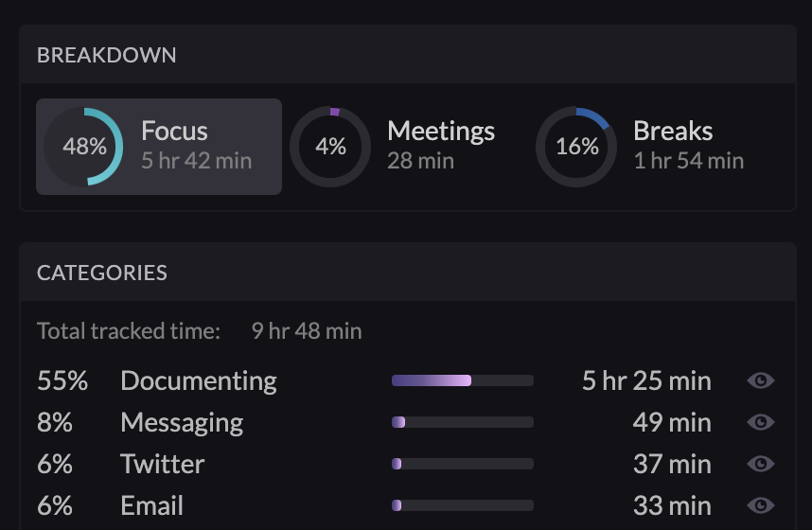Click the 16% Breaks ring chart
The image size is (812, 530).
pos(576,147)
